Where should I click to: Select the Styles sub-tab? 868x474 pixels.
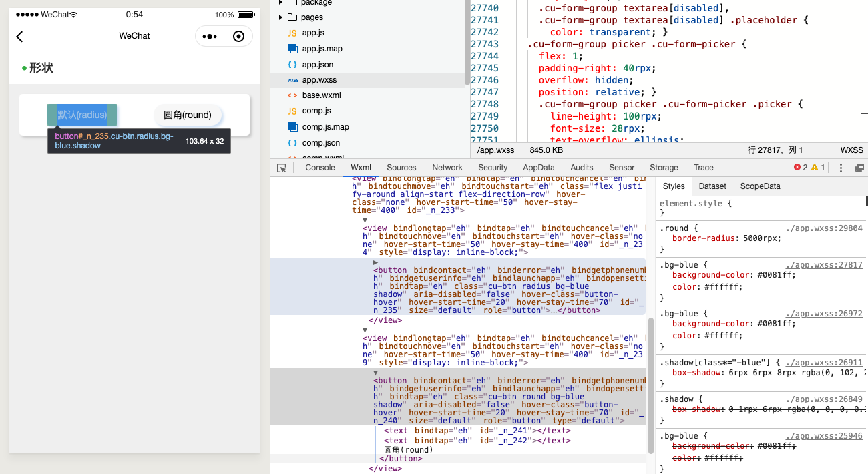click(674, 186)
